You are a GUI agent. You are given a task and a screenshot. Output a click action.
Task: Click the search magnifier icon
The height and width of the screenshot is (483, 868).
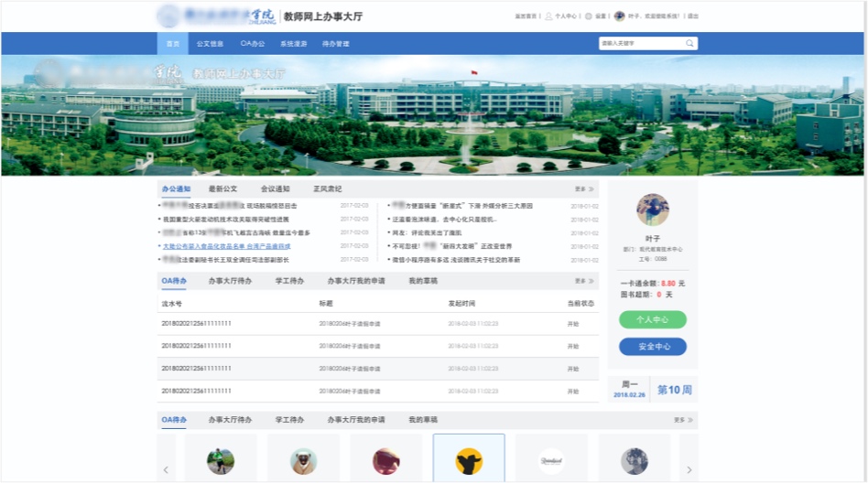(689, 43)
